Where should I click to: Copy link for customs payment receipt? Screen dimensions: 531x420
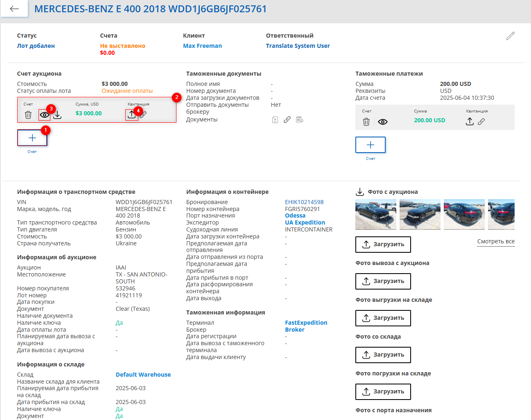(481, 121)
